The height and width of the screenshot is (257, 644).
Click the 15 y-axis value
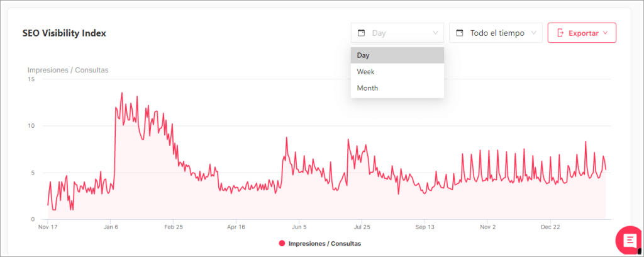pyautogui.click(x=31, y=79)
